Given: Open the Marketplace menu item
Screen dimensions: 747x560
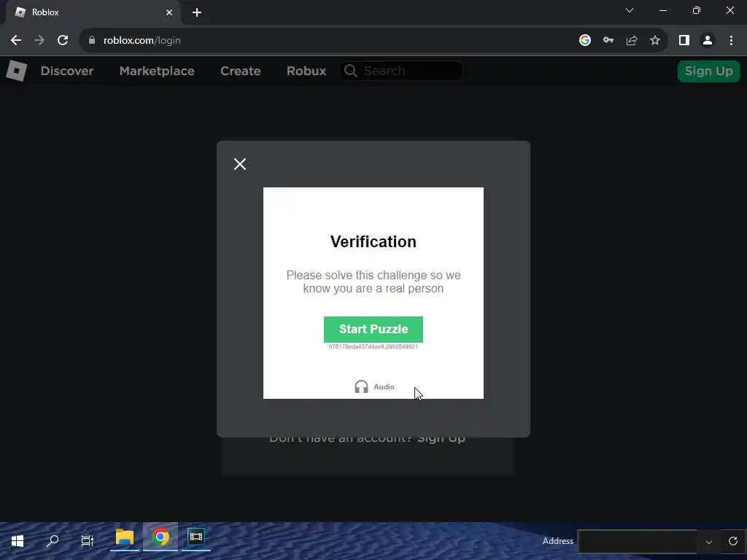Looking at the screenshot, I should 158,71.
